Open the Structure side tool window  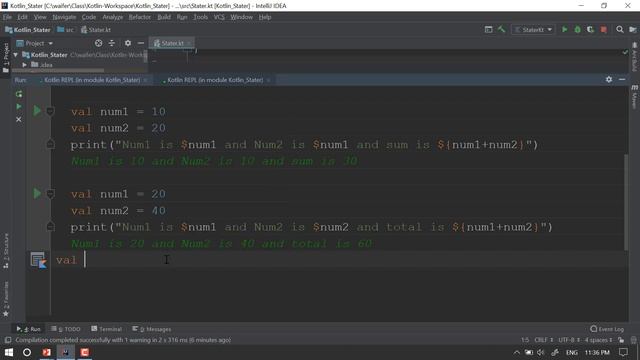6,250
